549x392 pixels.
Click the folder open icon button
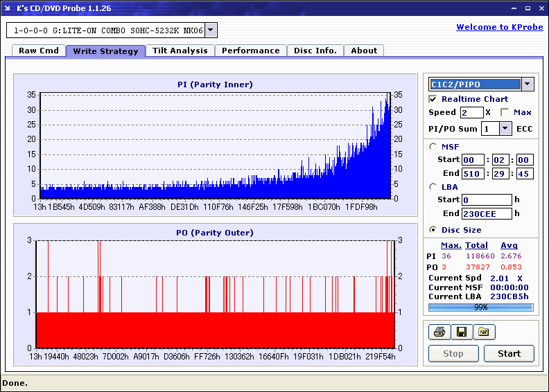point(484,332)
